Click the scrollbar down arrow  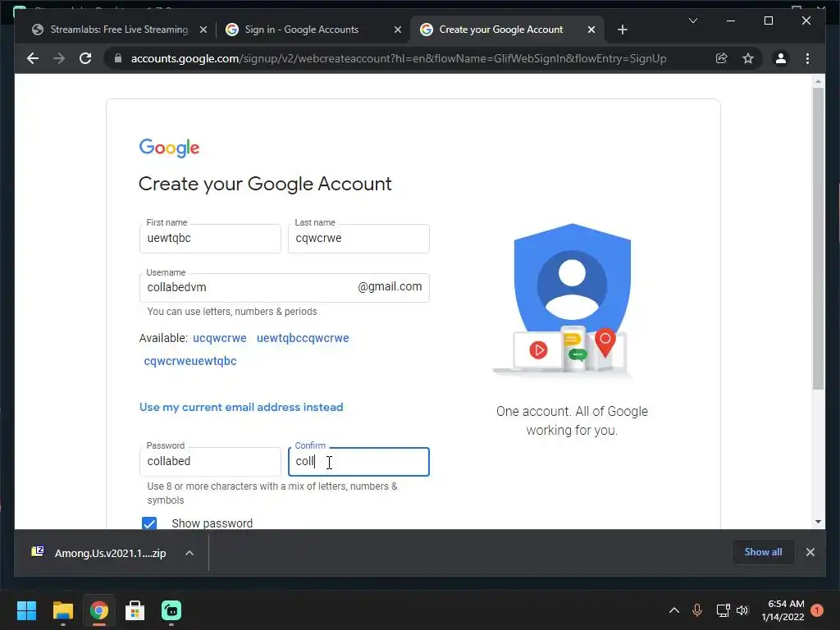818,521
